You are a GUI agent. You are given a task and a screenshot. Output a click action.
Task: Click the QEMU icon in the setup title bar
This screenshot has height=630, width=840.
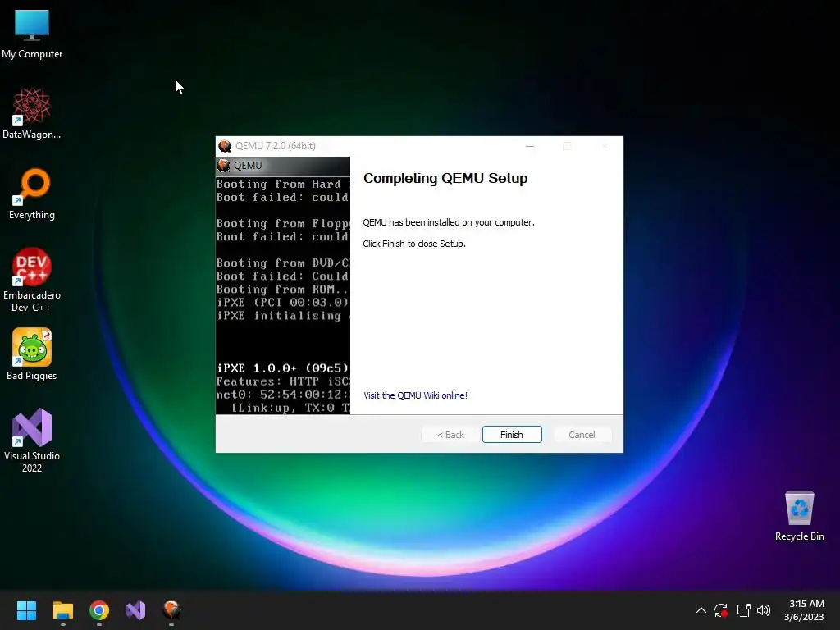(x=225, y=146)
